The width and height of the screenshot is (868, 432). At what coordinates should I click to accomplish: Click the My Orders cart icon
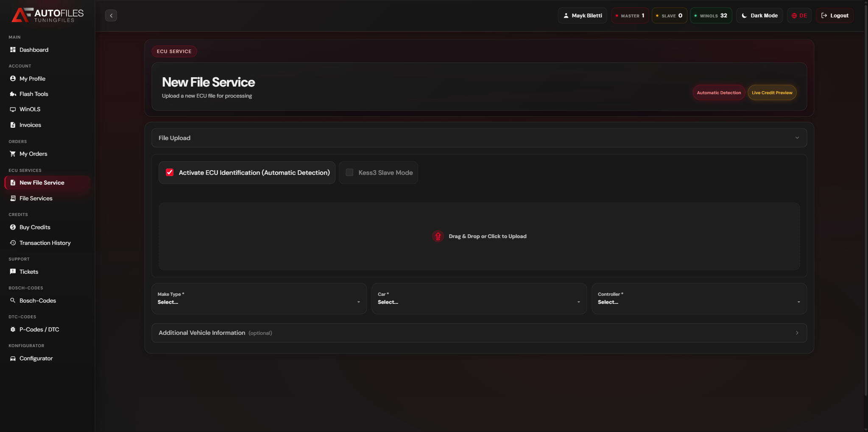pos(13,154)
